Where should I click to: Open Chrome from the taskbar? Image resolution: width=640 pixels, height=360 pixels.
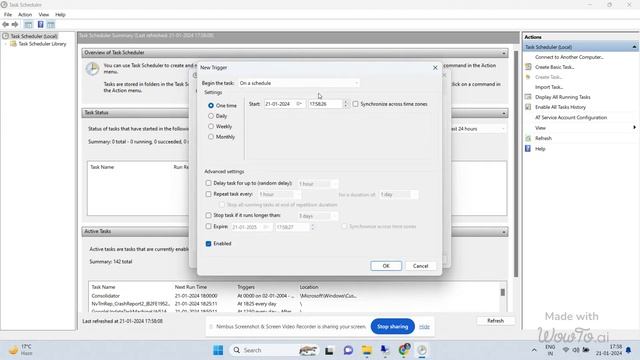click(404, 349)
